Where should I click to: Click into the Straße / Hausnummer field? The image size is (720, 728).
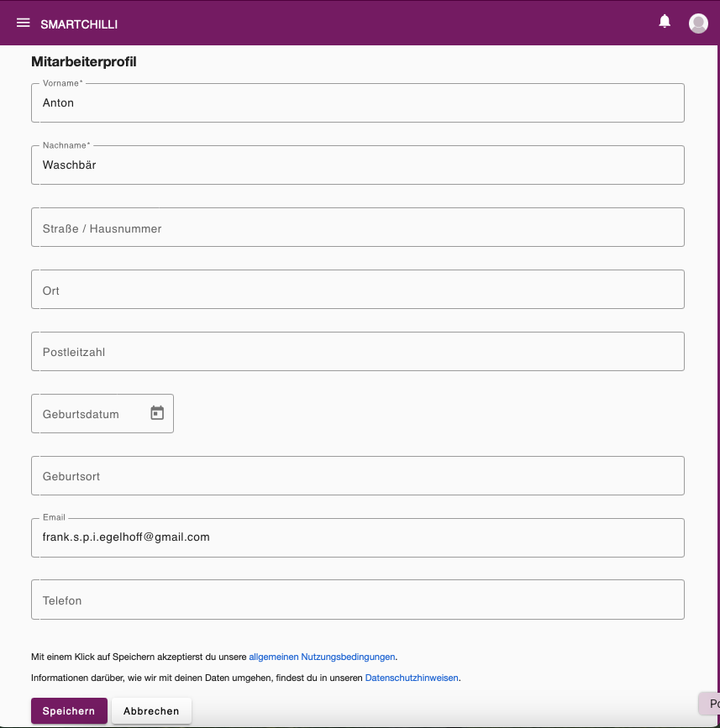click(358, 228)
